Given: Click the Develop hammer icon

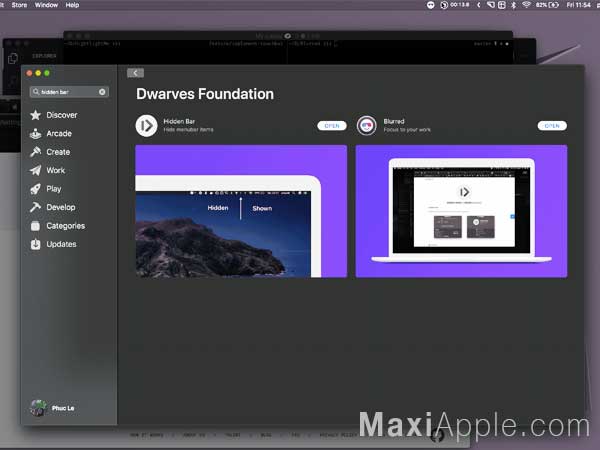Looking at the screenshot, I should coord(36,207).
